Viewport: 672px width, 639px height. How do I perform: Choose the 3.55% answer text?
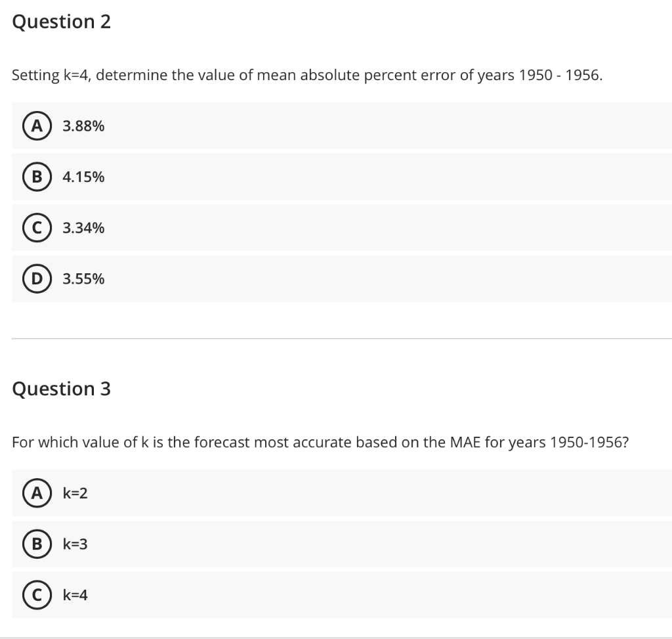click(x=83, y=278)
